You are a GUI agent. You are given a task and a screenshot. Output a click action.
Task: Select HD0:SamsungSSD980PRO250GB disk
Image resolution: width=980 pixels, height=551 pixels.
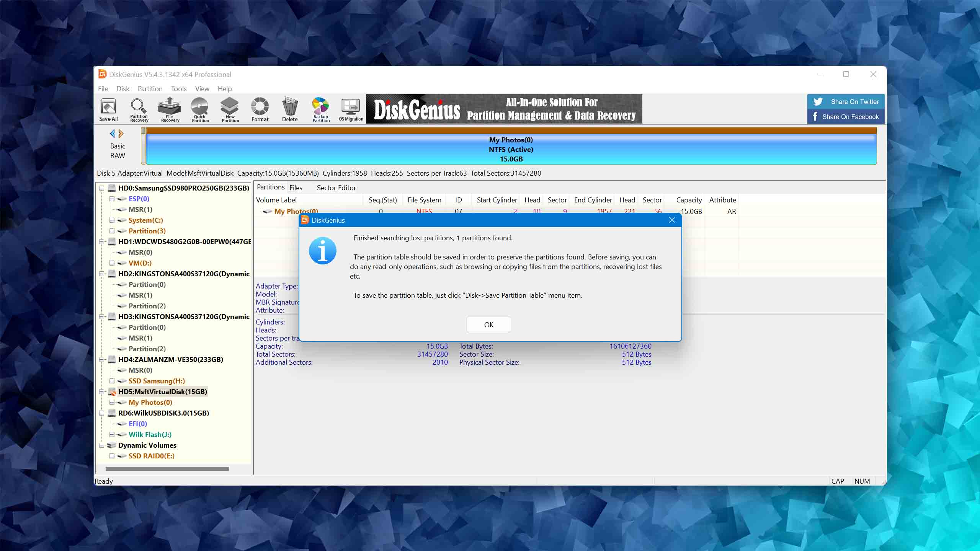pos(184,188)
